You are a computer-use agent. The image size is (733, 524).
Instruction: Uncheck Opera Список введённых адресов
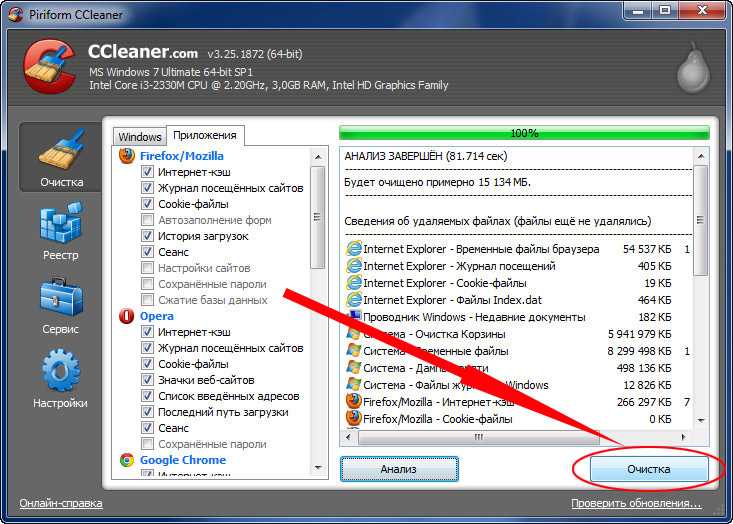tap(147, 396)
